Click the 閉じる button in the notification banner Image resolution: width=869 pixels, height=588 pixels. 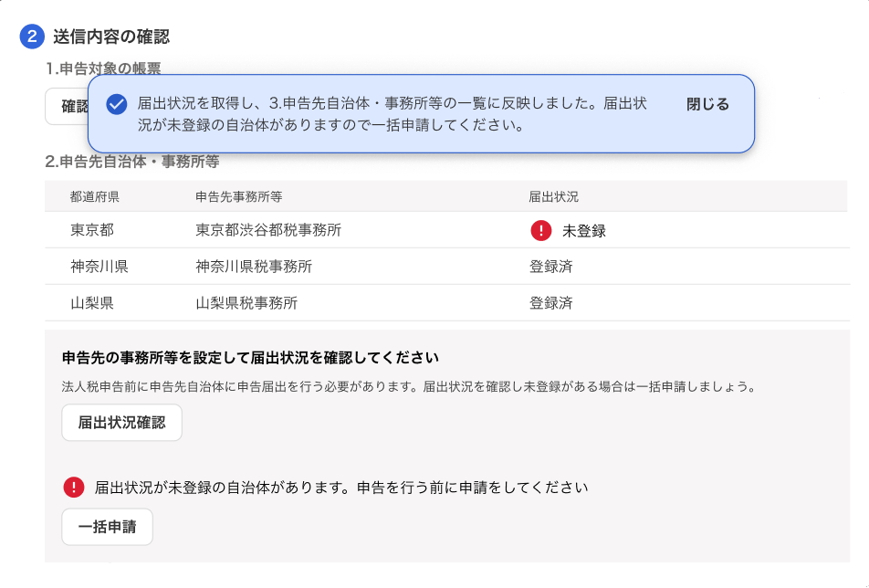point(707,104)
